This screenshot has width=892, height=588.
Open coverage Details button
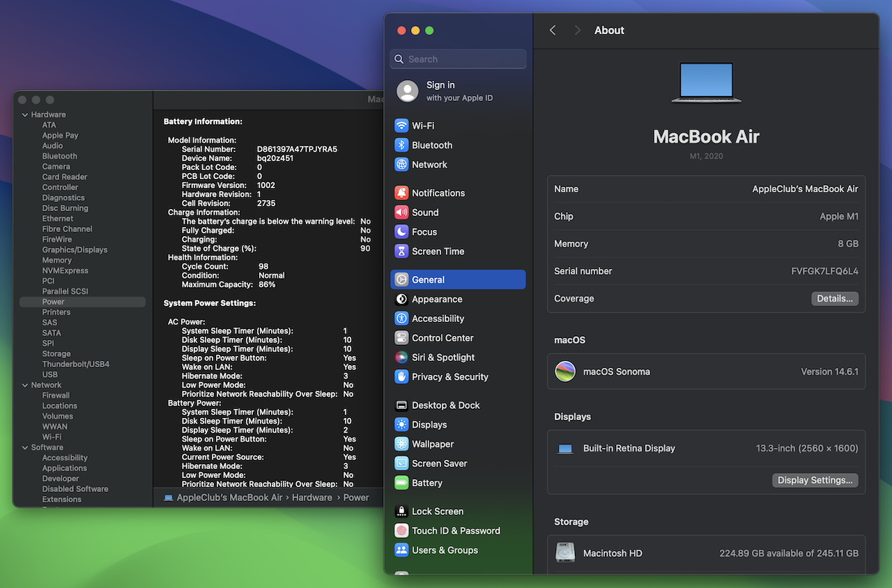(x=835, y=299)
